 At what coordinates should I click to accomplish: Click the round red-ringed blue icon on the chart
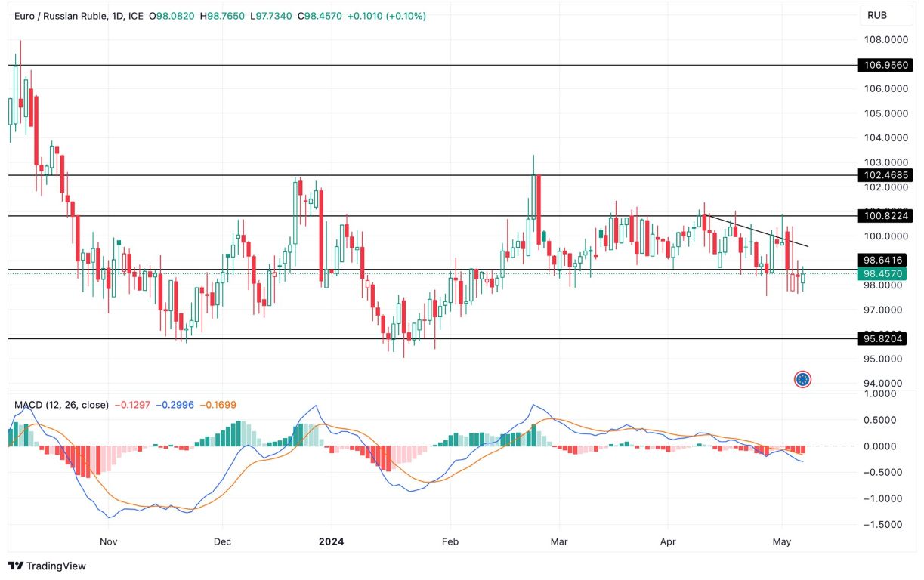(x=803, y=379)
